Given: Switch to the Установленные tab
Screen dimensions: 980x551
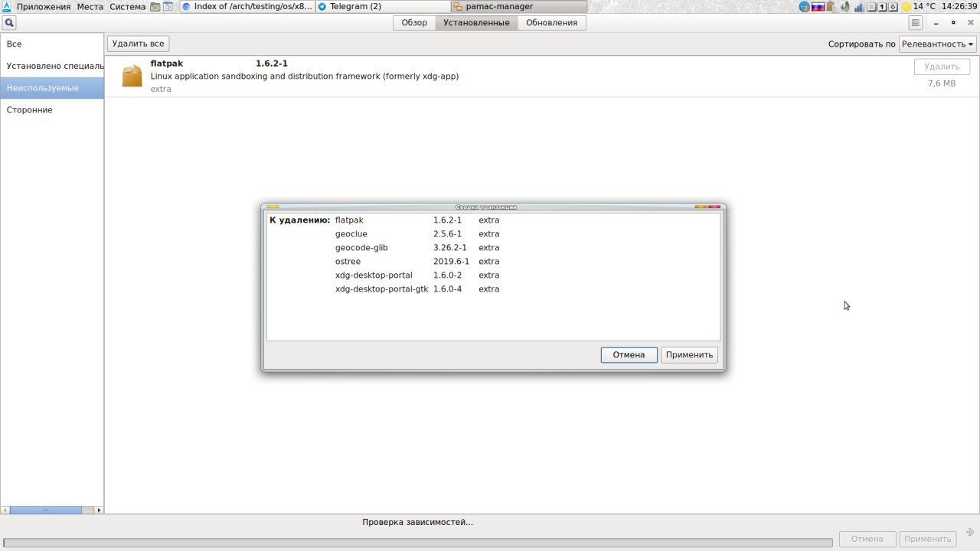Looking at the screenshot, I should [476, 23].
